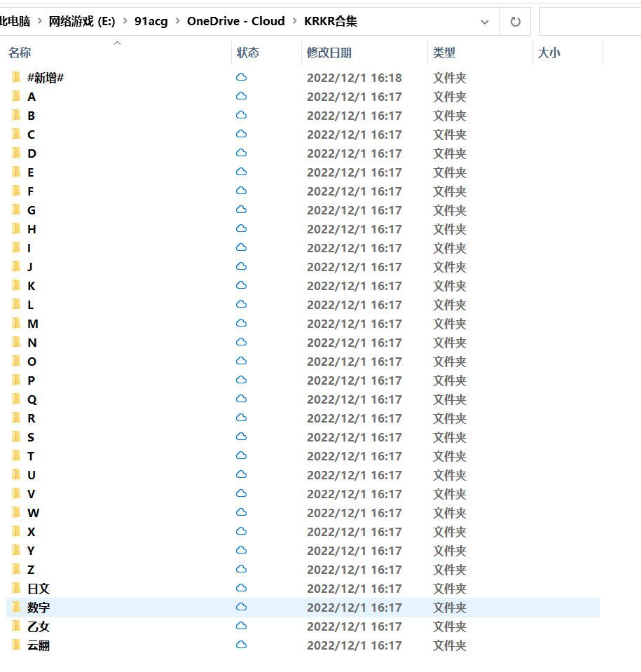
Task: Select the folder icon for M
Action: point(16,324)
